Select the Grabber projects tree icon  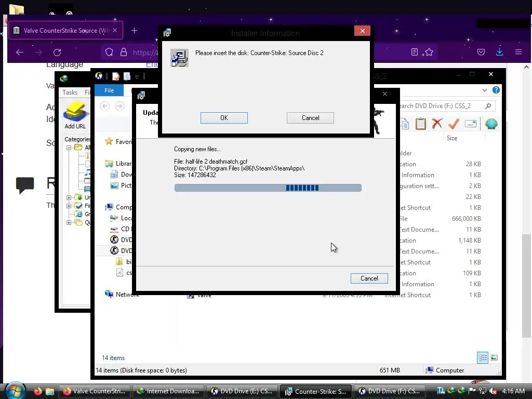[x=79, y=214]
